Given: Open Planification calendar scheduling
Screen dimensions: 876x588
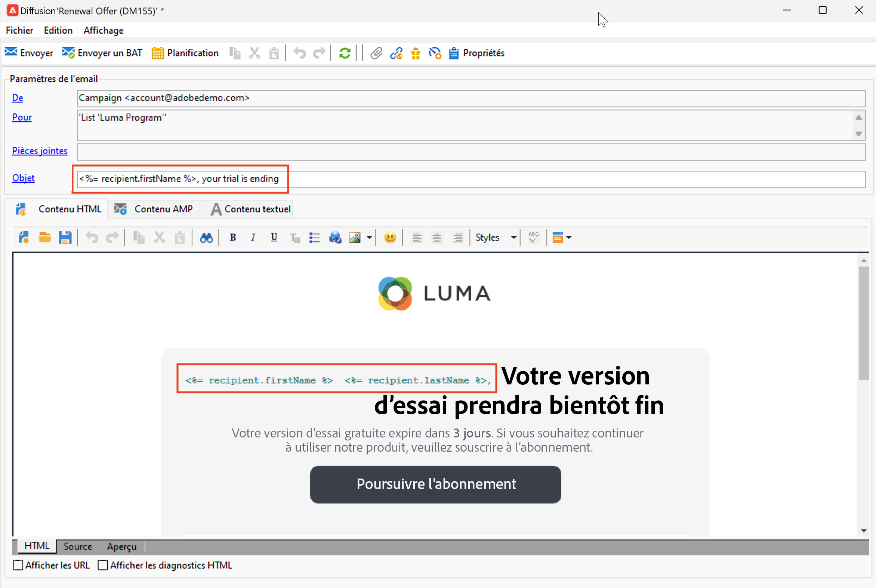Looking at the screenshot, I should coord(185,53).
